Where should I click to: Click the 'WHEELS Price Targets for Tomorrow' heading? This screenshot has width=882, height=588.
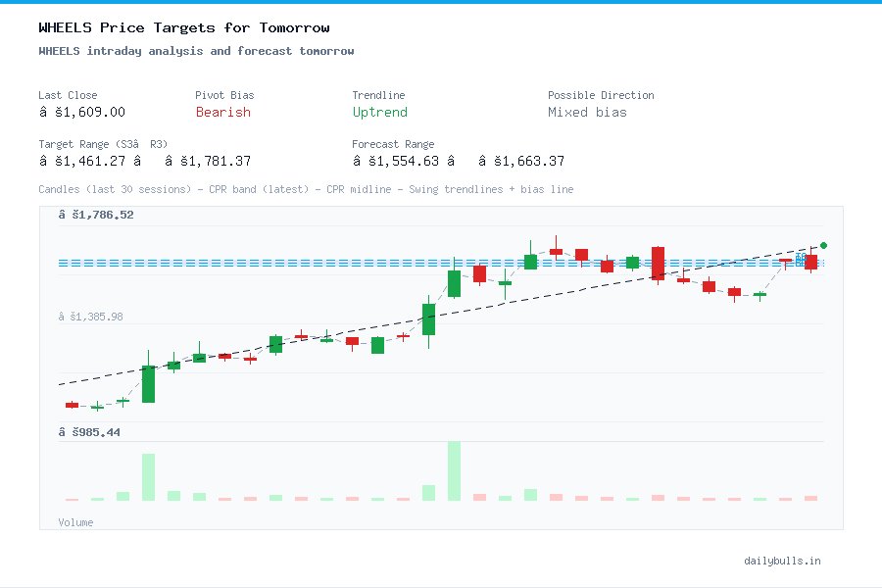click(184, 27)
